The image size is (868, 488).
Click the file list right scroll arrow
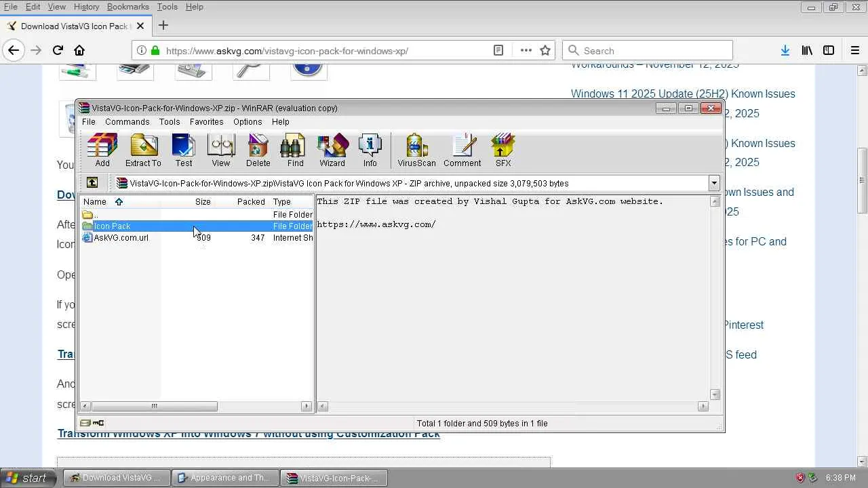point(307,406)
